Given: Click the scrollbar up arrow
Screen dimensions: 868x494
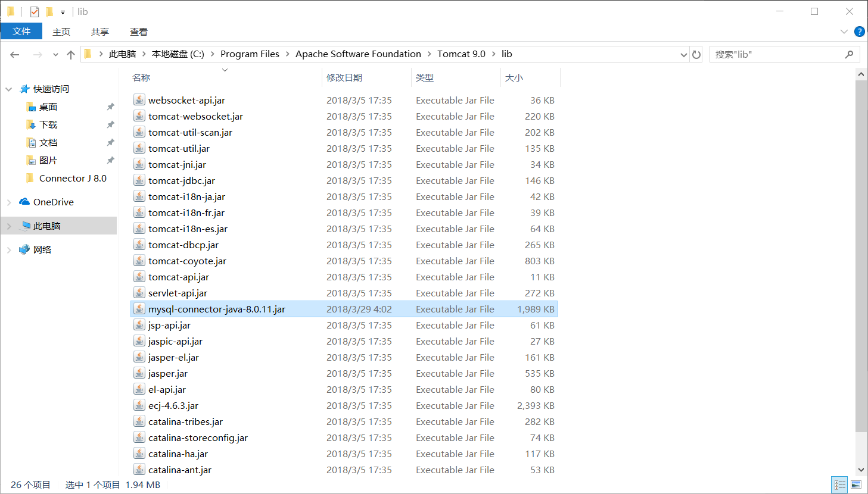Looking at the screenshot, I should pyautogui.click(x=861, y=74).
